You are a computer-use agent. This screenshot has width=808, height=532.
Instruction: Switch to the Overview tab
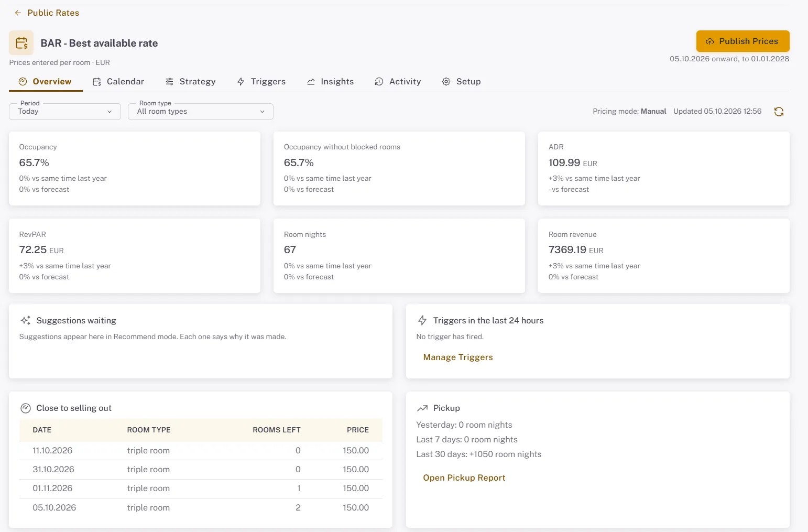[x=46, y=82]
